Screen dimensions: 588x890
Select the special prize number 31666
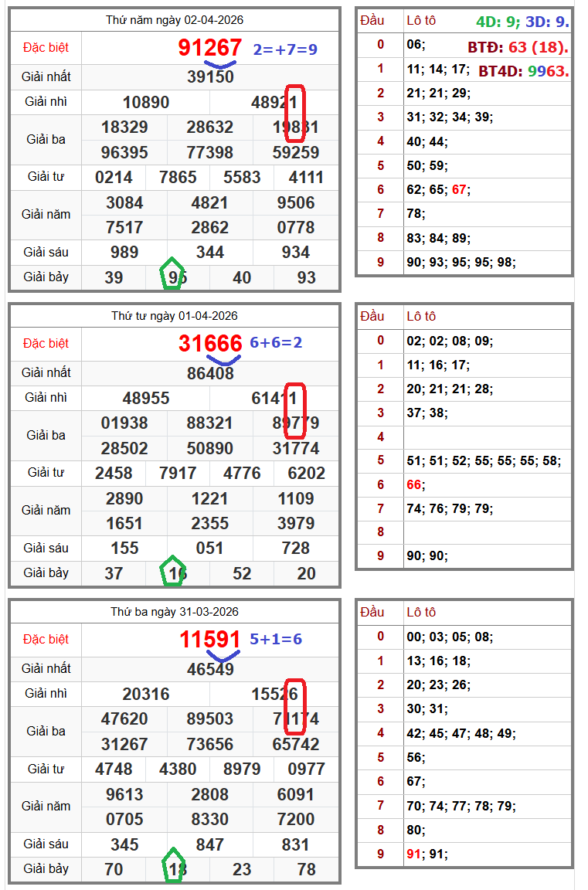[x=210, y=343]
